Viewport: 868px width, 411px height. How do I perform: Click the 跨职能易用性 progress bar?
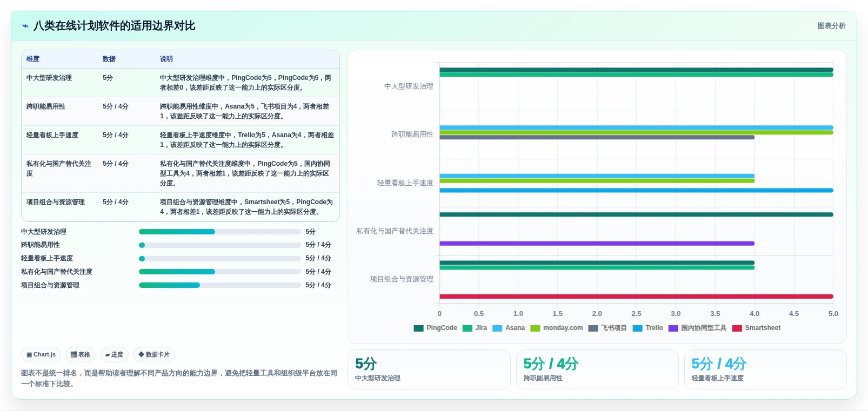(219, 245)
